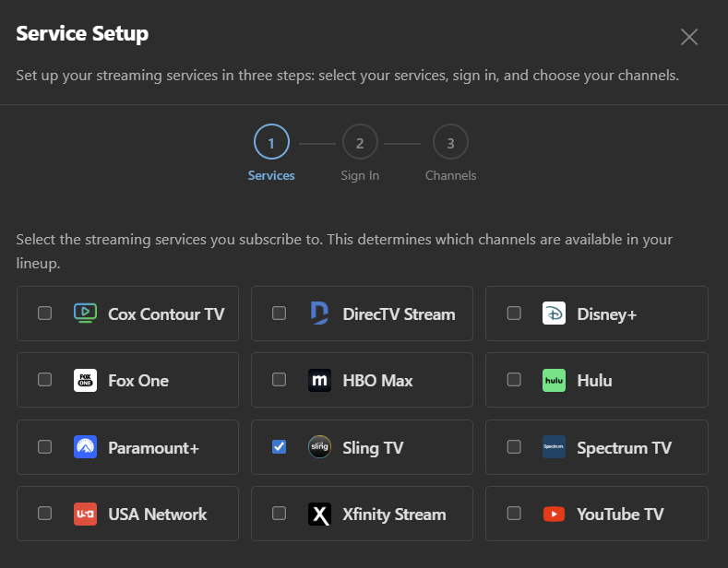Enable the DirecTV Stream checkbox
The height and width of the screenshot is (568, 728).
point(279,314)
